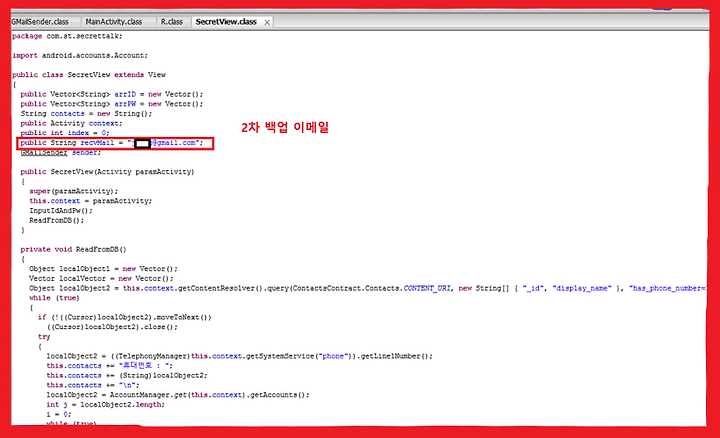Click the 'String contacts = new String();' line
Image resolution: width=720 pixels, height=438 pixels.
(86, 113)
